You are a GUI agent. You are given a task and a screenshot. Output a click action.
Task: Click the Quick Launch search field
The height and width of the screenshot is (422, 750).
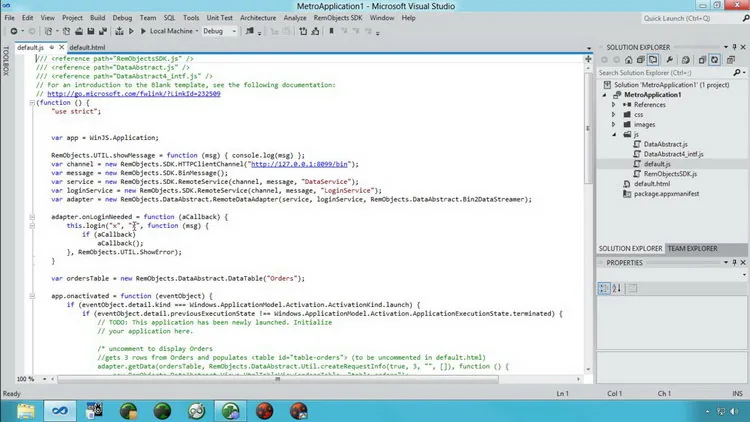click(x=689, y=18)
